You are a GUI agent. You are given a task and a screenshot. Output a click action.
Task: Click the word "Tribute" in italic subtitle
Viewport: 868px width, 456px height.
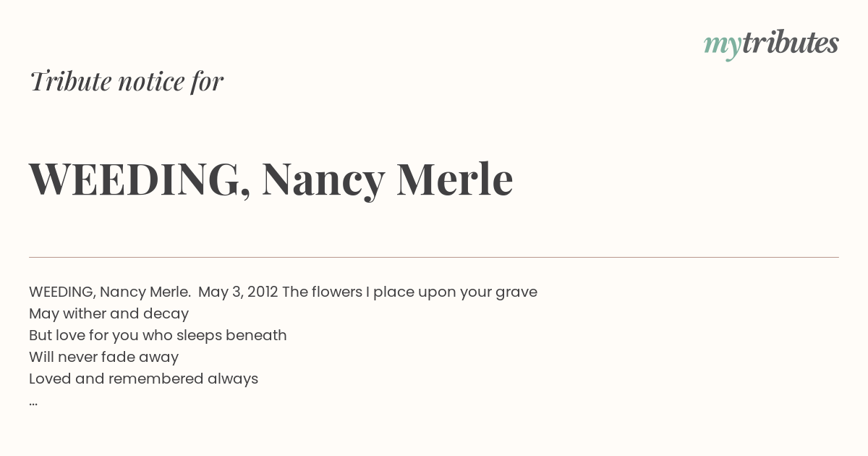point(70,81)
